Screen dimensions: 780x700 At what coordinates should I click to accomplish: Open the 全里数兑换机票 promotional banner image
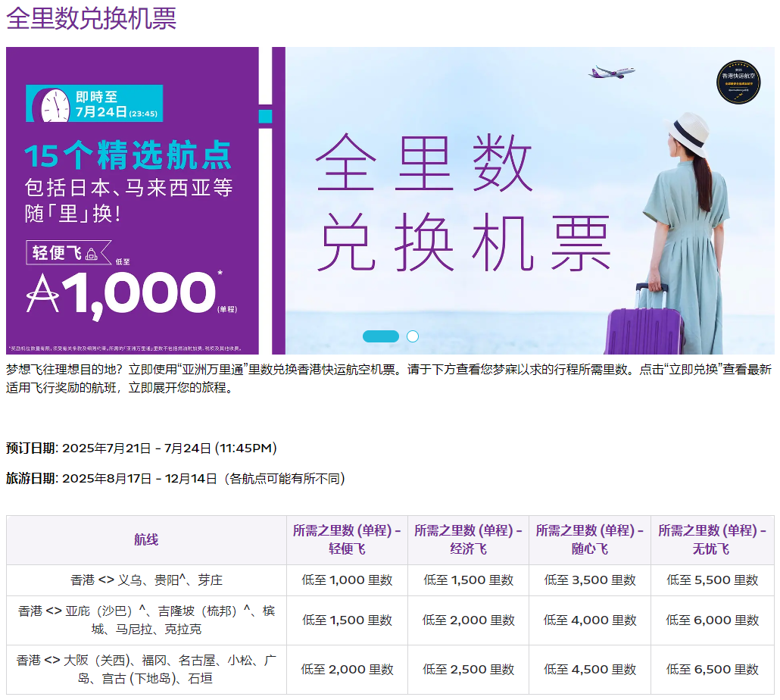390,201
